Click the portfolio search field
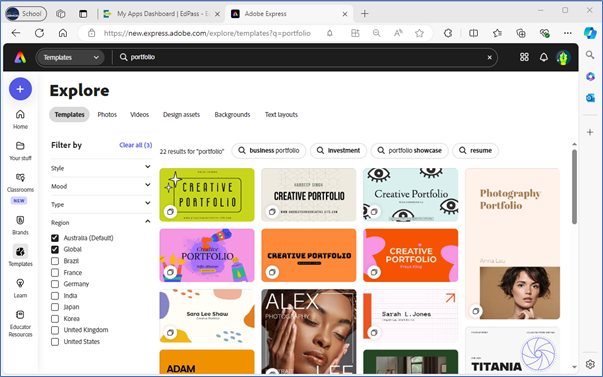Viewport: 603px width, 377px height. [304, 57]
